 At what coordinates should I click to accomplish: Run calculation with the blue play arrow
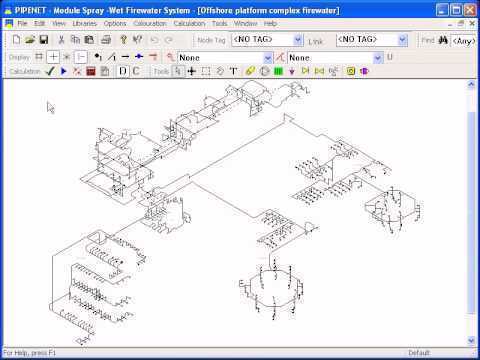pos(64,71)
